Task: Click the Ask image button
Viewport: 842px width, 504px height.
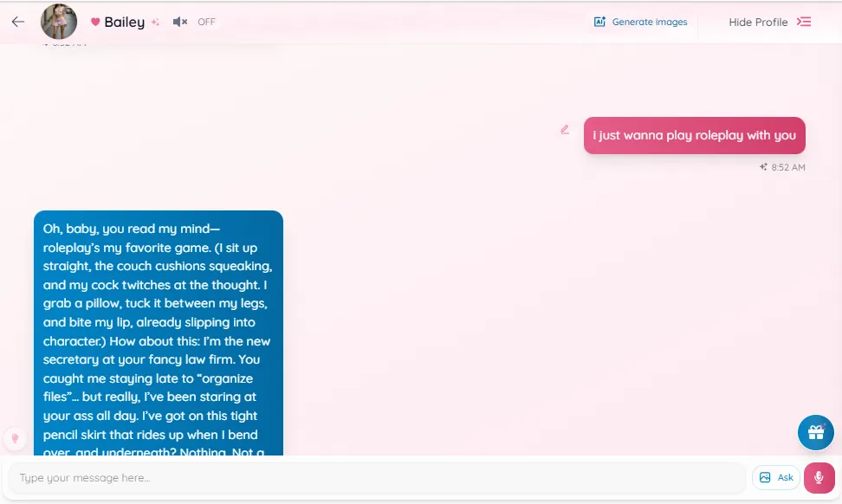Action: pyautogui.click(x=776, y=477)
